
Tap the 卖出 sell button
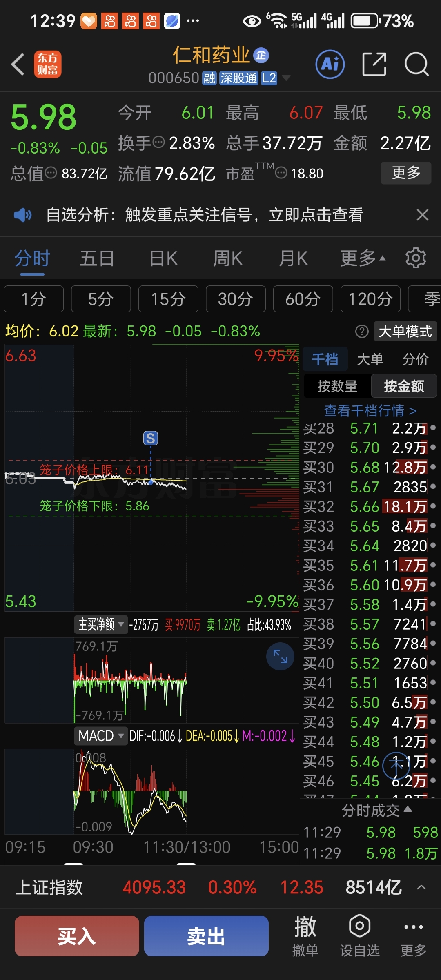[x=206, y=936]
